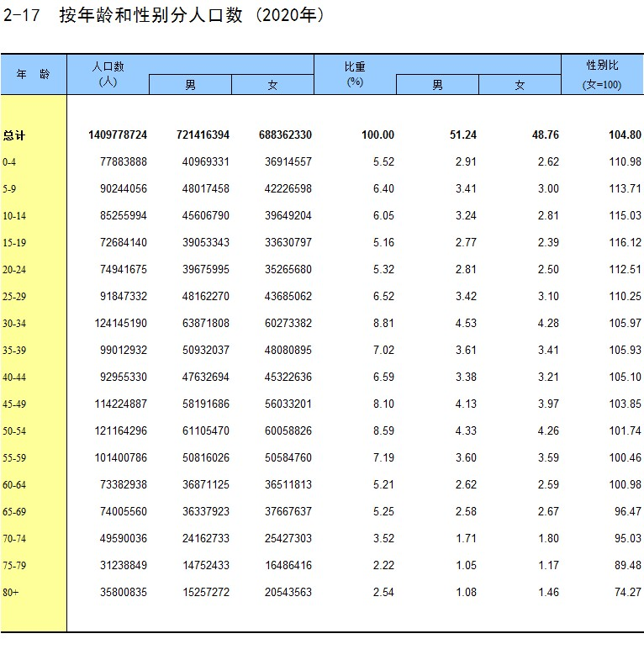
Task: Select the 性别比 (女=100) header
Action: [602, 75]
